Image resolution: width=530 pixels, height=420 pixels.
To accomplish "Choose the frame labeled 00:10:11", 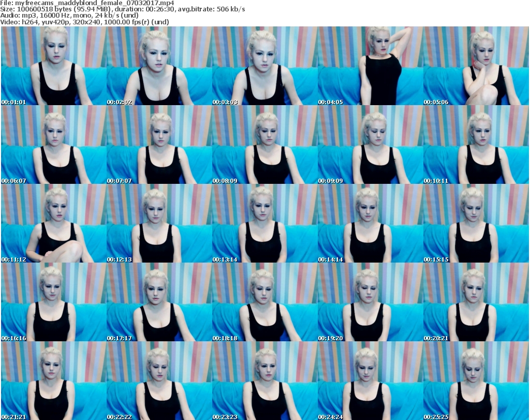I will (x=476, y=144).
